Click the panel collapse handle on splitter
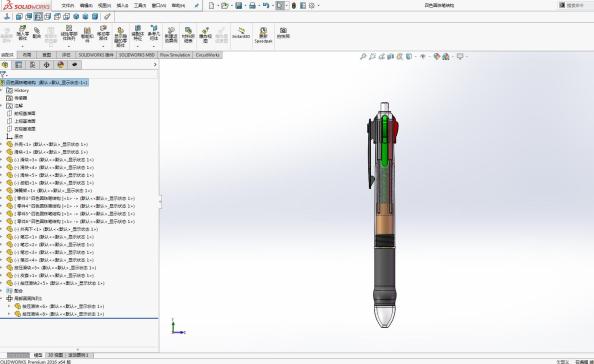594x364 pixels. coord(160,201)
